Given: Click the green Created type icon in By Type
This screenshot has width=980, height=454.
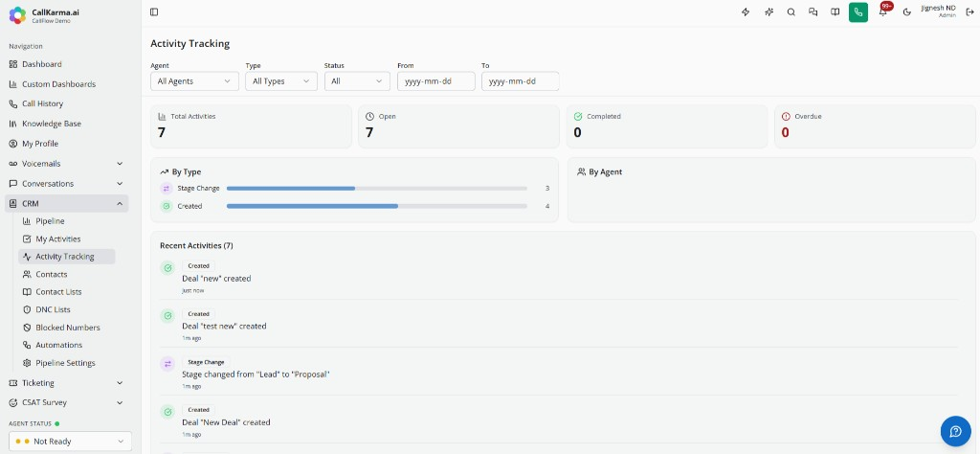Looking at the screenshot, I should coord(167,206).
